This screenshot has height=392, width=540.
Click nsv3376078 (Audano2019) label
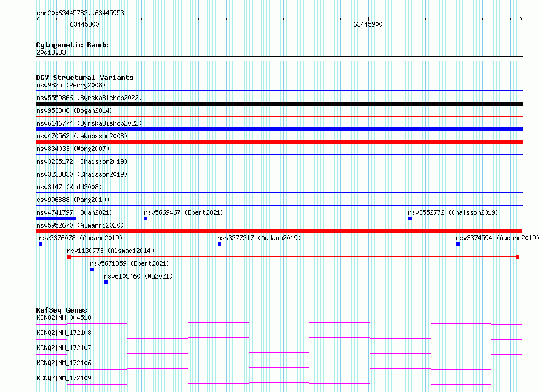pyautogui.click(x=81, y=238)
